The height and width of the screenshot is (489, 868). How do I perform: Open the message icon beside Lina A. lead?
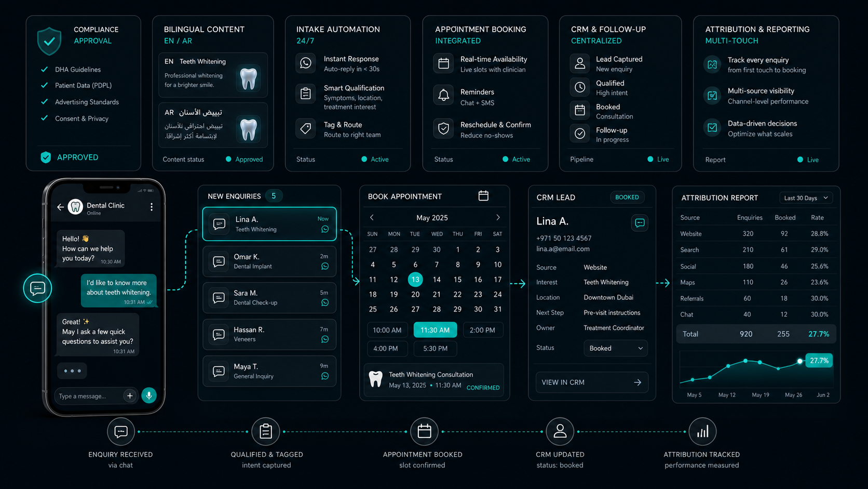coord(640,223)
